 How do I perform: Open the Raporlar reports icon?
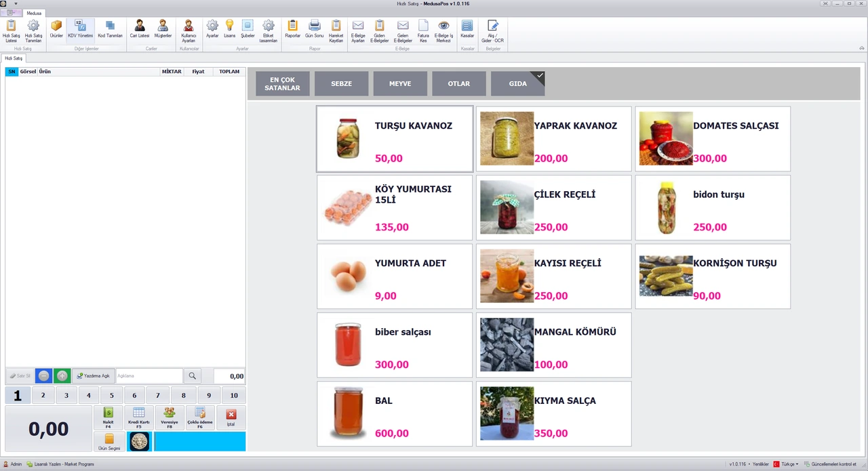[x=293, y=31]
